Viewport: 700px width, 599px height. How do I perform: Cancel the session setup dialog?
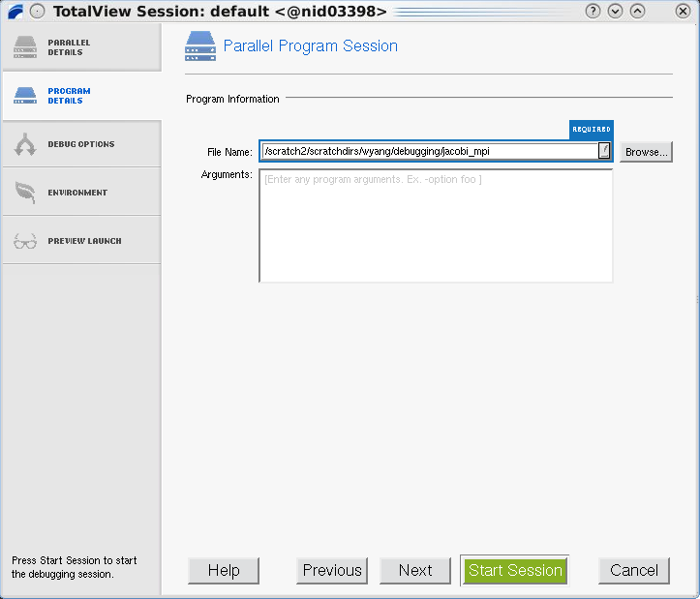pos(634,571)
